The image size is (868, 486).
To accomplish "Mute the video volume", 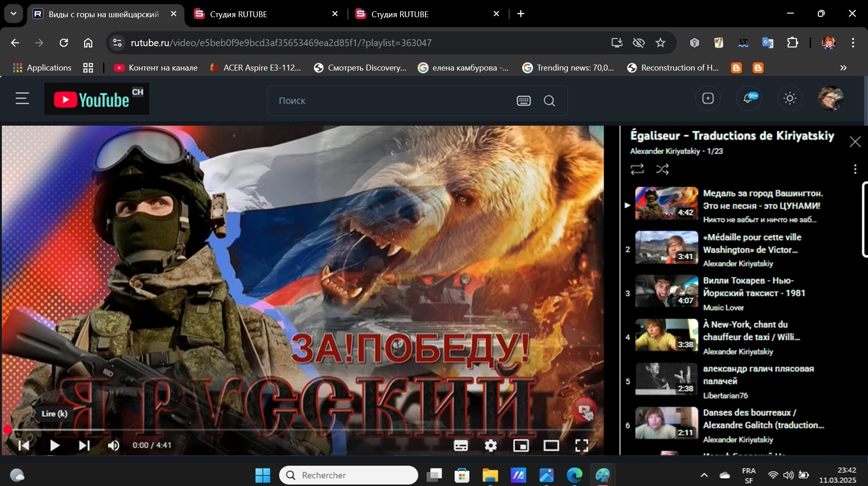I will pyautogui.click(x=113, y=446).
